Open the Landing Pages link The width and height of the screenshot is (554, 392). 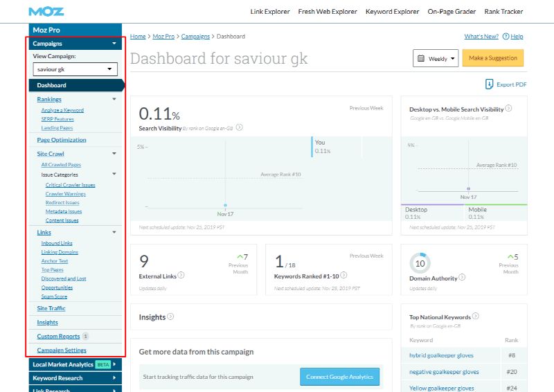coord(57,128)
